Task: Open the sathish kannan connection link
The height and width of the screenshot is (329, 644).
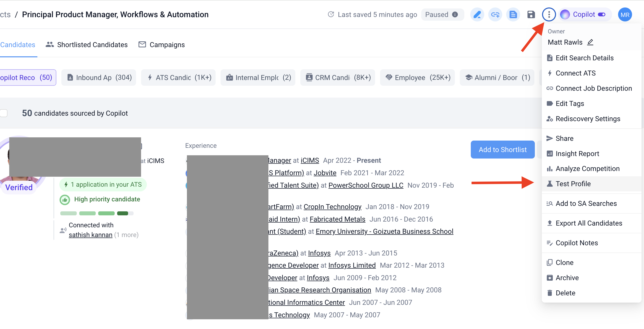Action: [90, 235]
